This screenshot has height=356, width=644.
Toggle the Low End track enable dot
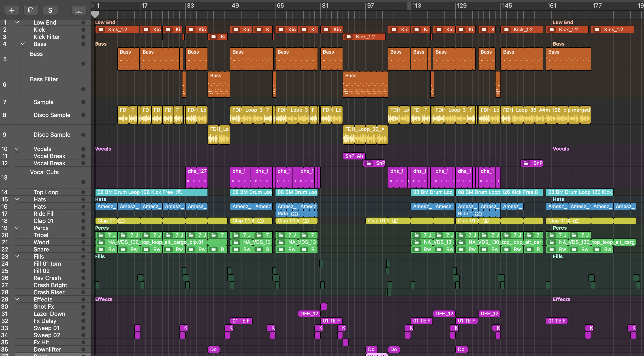coord(83,23)
